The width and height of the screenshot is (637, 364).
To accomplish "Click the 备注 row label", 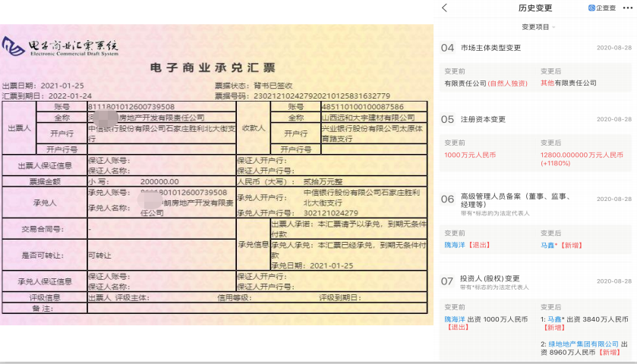I will coord(43,309).
